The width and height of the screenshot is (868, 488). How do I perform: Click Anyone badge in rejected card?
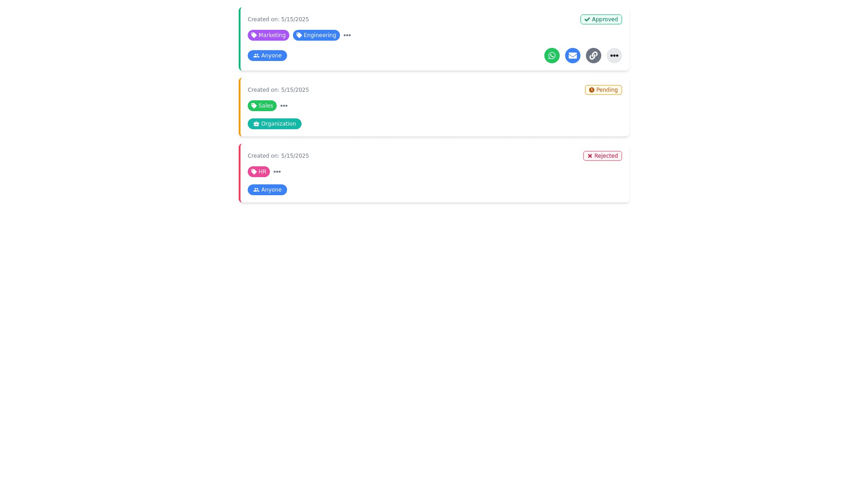267,190
